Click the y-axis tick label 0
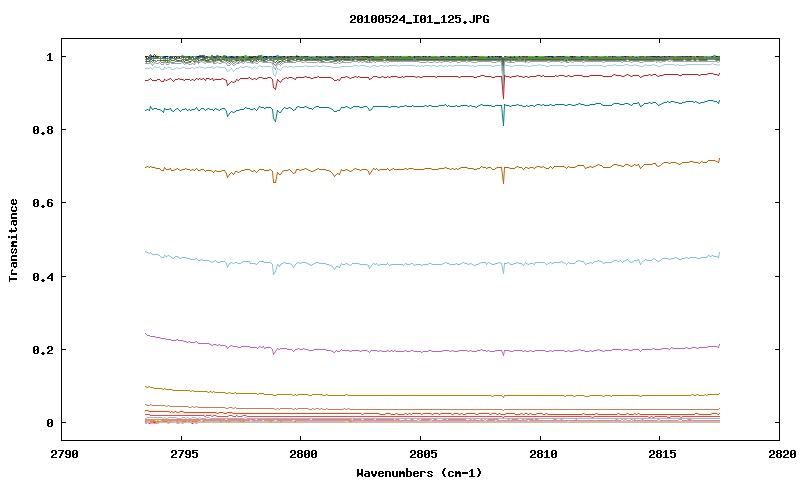This screenshot has height=480, width=800. click(49, 423)
